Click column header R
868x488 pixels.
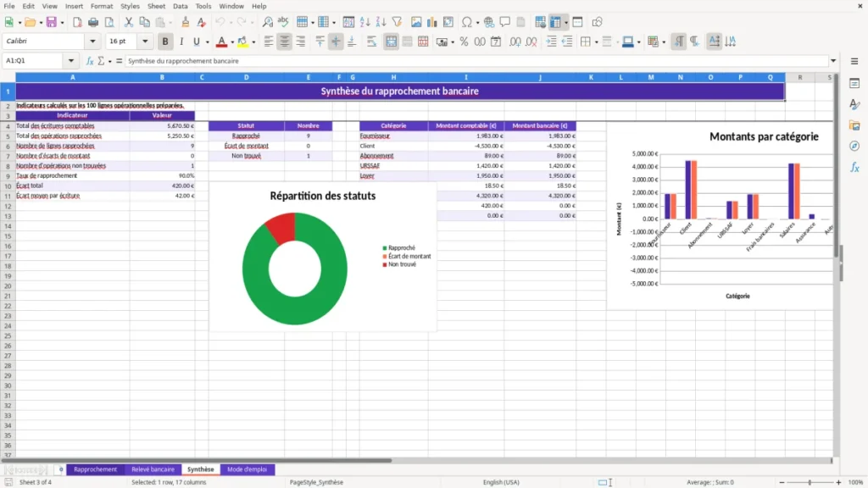(x=800, y=77)
